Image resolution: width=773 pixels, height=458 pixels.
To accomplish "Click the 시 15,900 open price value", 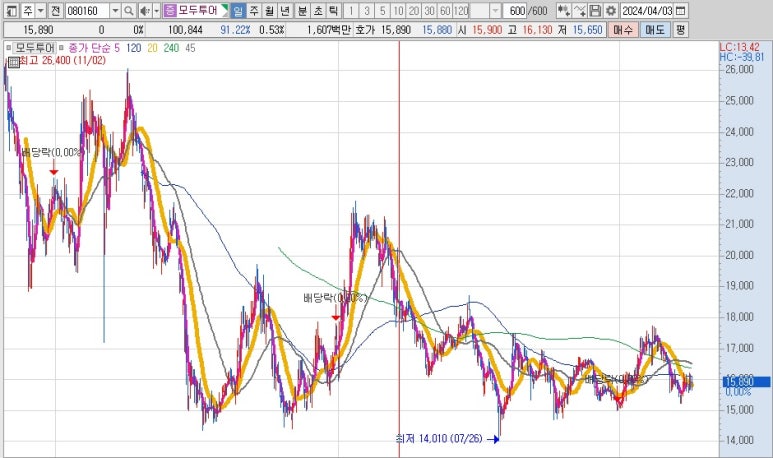I will click(x=487, y=30).
